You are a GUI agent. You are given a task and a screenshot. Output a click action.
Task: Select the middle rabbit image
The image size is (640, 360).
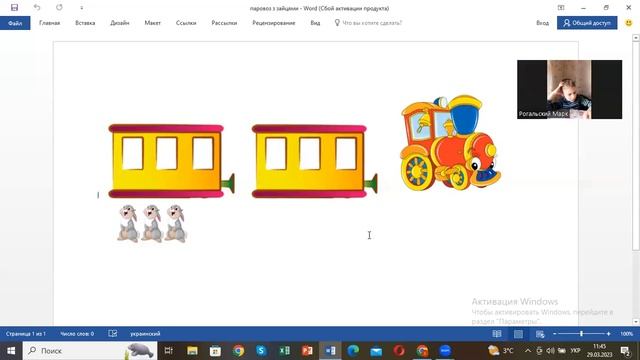(152, 224)
